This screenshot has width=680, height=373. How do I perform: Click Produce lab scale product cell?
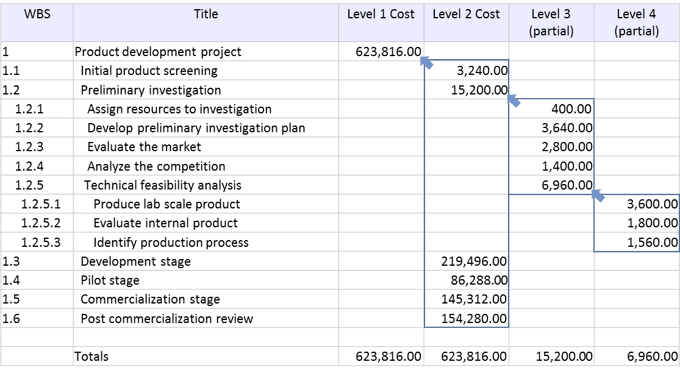206,204
